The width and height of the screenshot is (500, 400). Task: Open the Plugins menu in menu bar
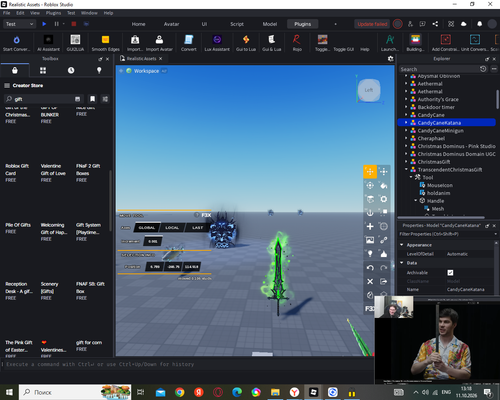tap(53, 13)
